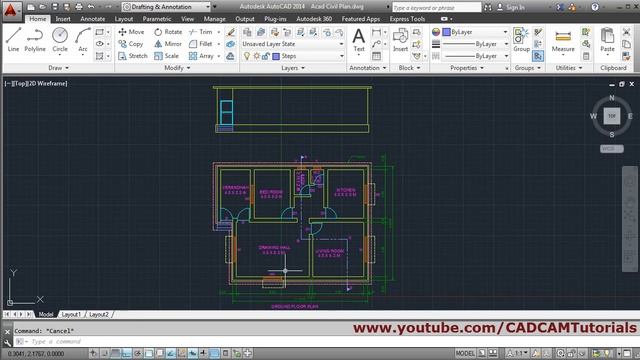Click the Text annotation tool
This screenshot has width=640, height=360.
(x=359, y=40)
